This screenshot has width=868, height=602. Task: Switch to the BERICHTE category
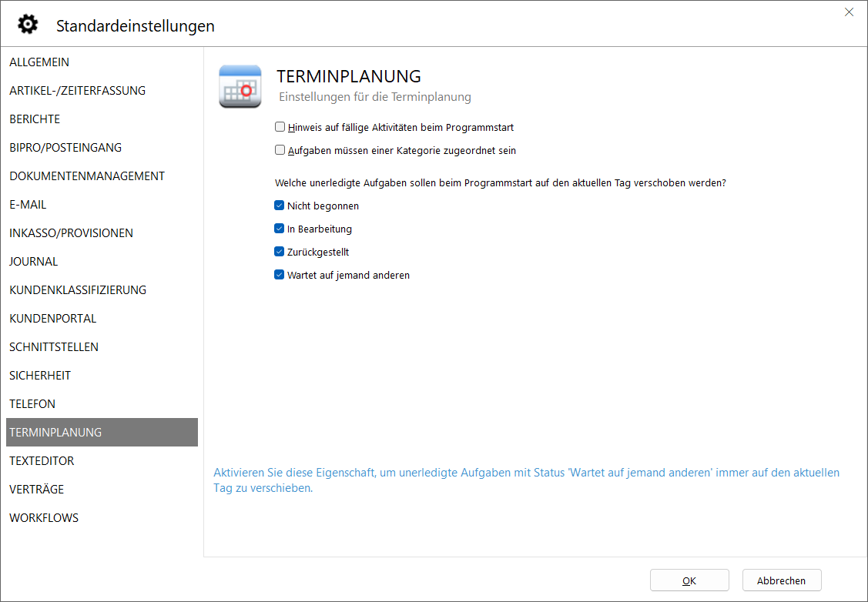(35, 119)
